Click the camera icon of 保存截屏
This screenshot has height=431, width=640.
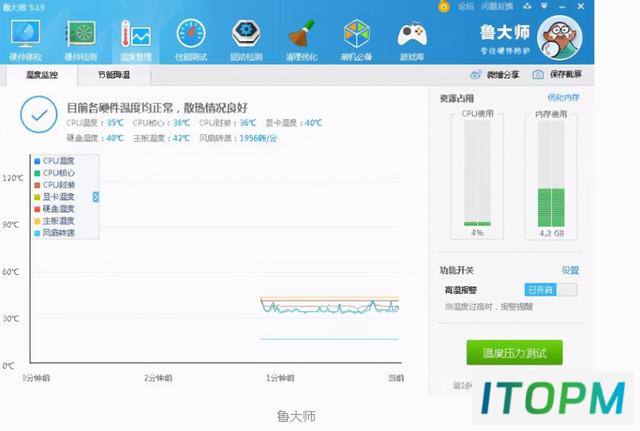pyautogui.click(x=538, y=74)
